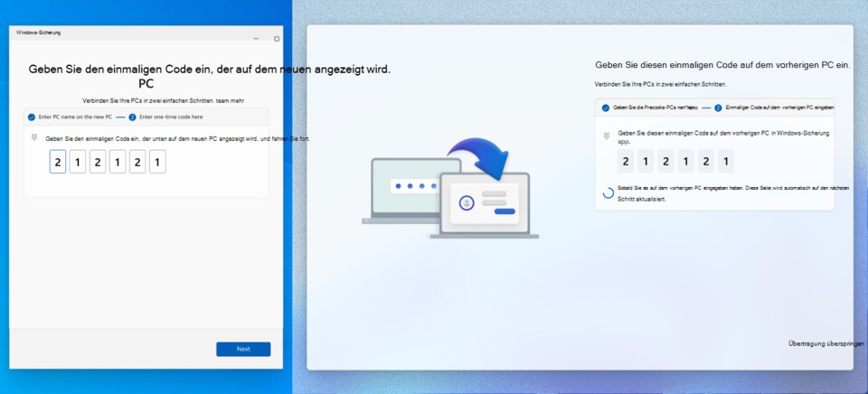Click the completed-step checkmark on the new PC panel
This screenshot has height=394, width=868.
point(606,108)
